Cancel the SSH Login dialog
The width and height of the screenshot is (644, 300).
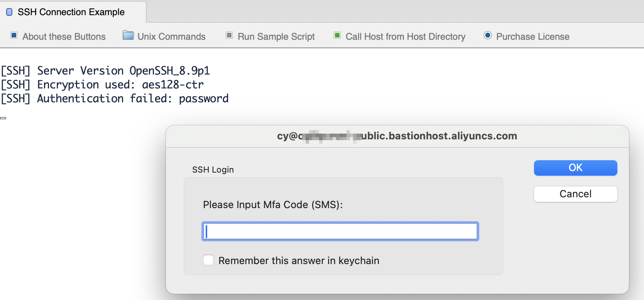(x=575, y=194)
